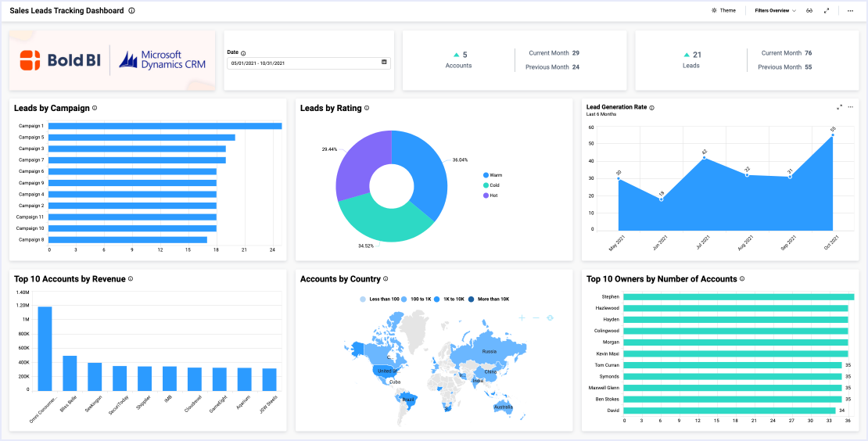Screen dimensions: 868x441
Task: Zoom out on the Accounts by Country map
Action: (536, 317)
